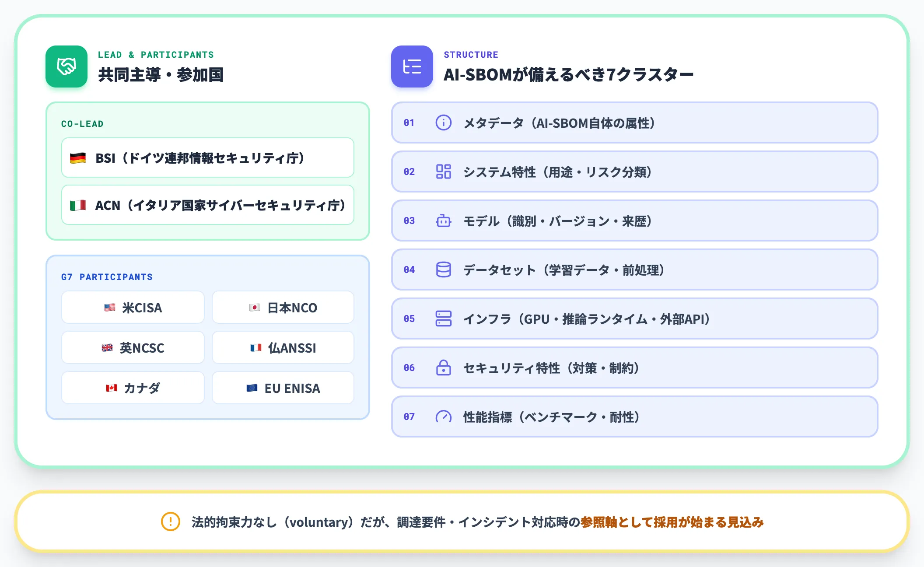This screenshot has height=567, width=924.
Task: Click the Italian flag next to ACN
Action: tap(78, 205)
